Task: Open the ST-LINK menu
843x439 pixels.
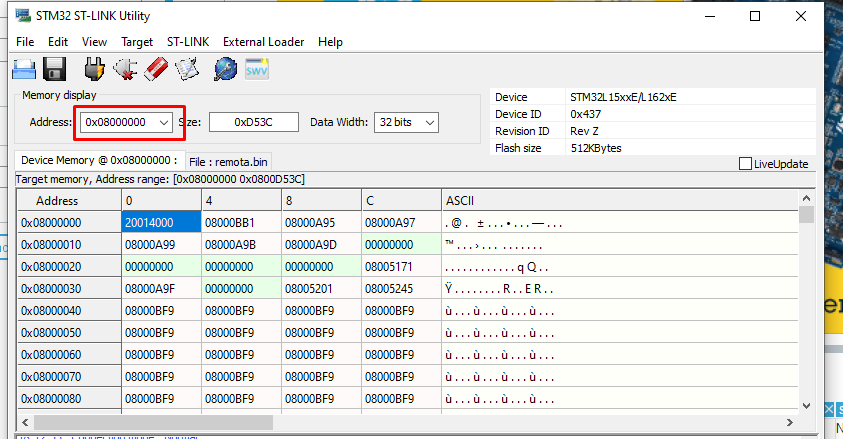Action: [x=188, y=42]
